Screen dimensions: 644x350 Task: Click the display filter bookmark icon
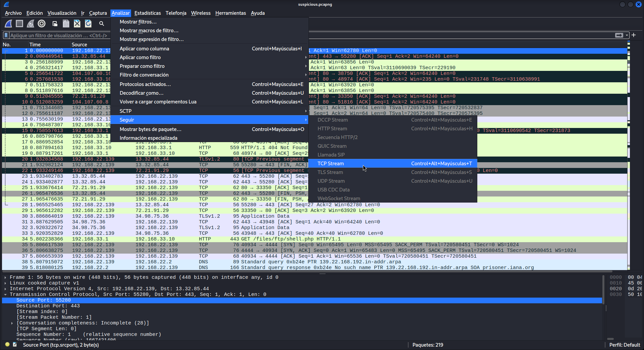[6, 35]
